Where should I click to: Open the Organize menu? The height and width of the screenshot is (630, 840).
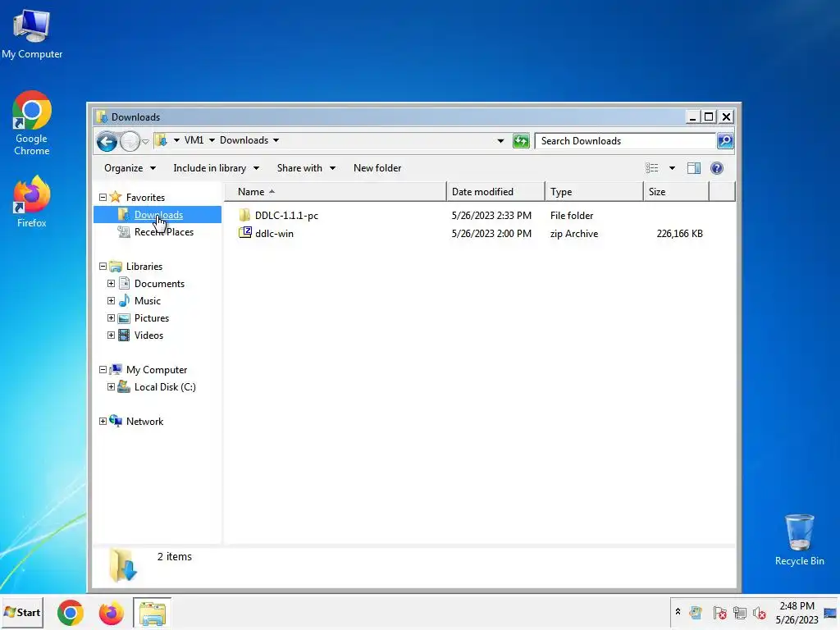(x=130, y=168)
